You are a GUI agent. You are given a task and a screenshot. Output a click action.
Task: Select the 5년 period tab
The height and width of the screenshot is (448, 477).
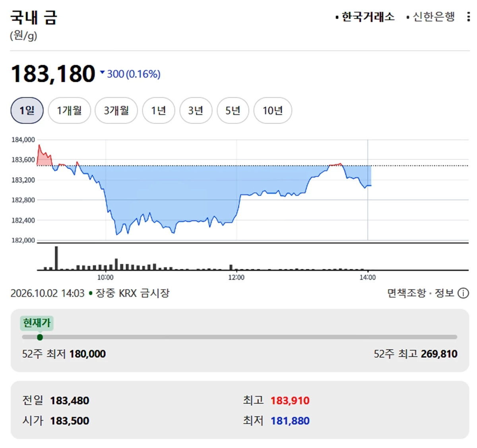tap(233, 110)
